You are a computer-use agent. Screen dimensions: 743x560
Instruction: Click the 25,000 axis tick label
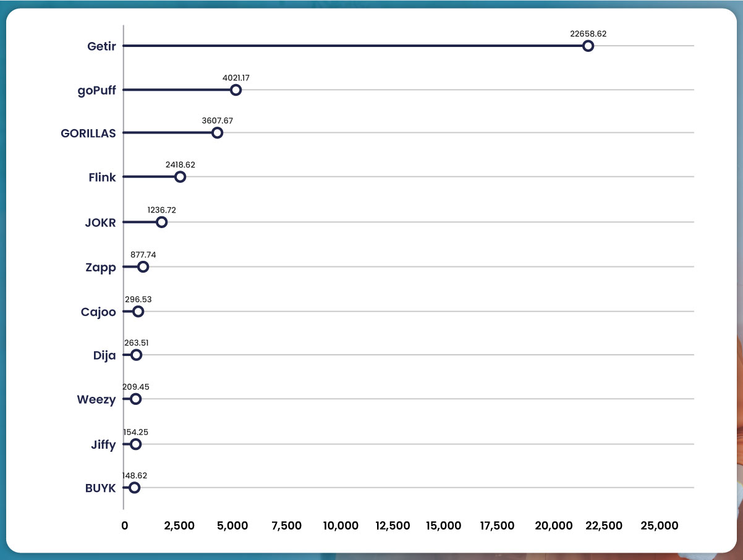(x=660, y=526)
